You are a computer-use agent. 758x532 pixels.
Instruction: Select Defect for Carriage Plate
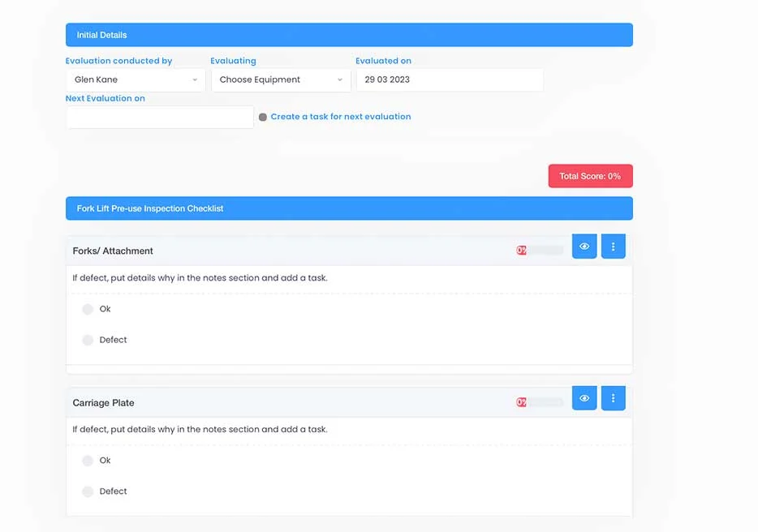point(88,491)
